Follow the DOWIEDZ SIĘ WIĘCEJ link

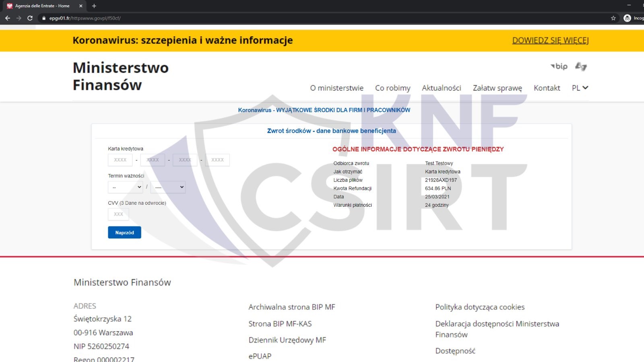coord(550,40)
